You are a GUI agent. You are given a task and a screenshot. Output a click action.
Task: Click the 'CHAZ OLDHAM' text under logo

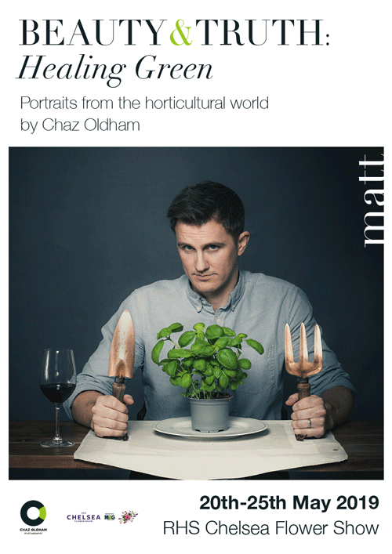click(x=33, y=529)
